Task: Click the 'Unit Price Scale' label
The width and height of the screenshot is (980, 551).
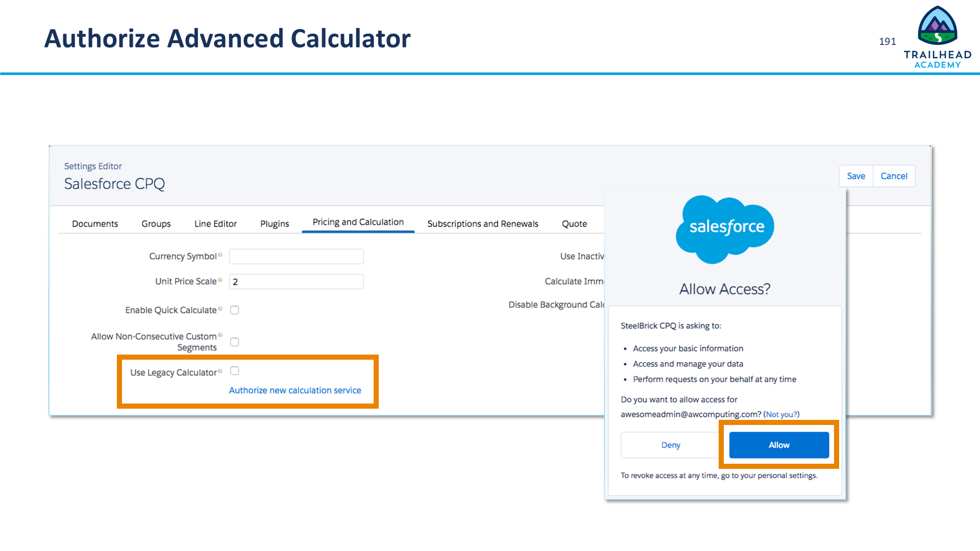Action: point(186,281)
